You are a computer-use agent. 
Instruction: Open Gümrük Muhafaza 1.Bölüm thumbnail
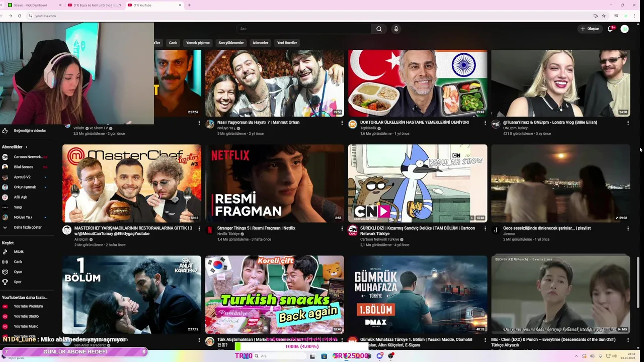(x=418, y=295)
